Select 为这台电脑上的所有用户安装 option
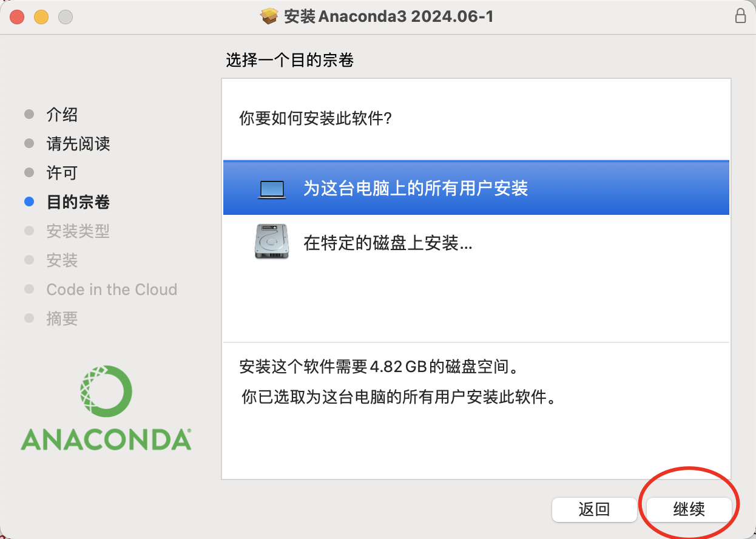 (x=476, y=188)
